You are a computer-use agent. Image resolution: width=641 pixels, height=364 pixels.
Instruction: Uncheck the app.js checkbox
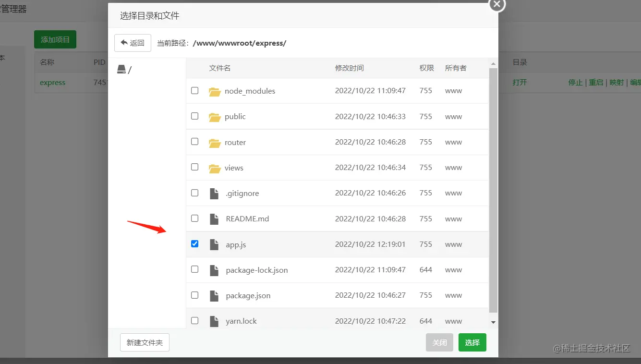tap(194, 243)
